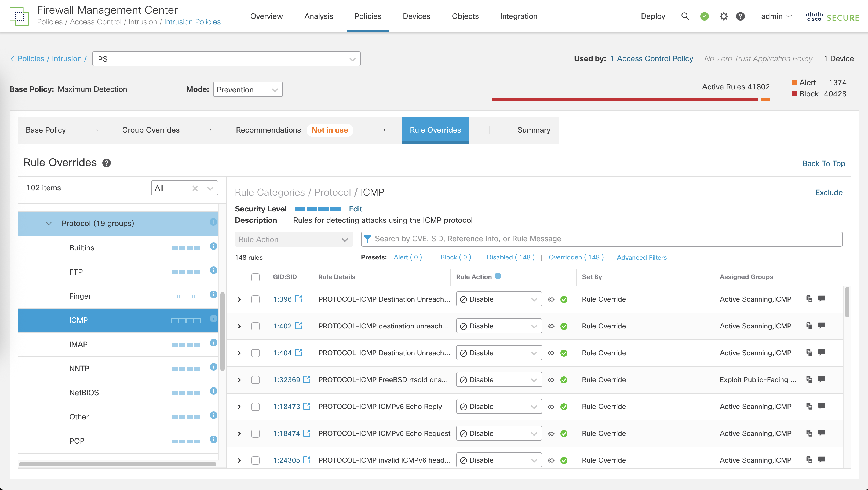Screen dimensions: 868x490
Task: Click the Exclude link
Action: (829, 192)
